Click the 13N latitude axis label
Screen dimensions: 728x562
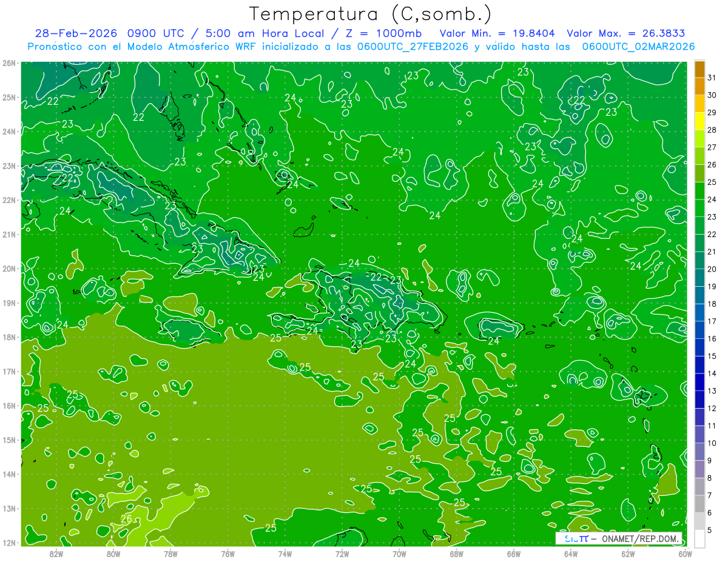pos(9,509)
